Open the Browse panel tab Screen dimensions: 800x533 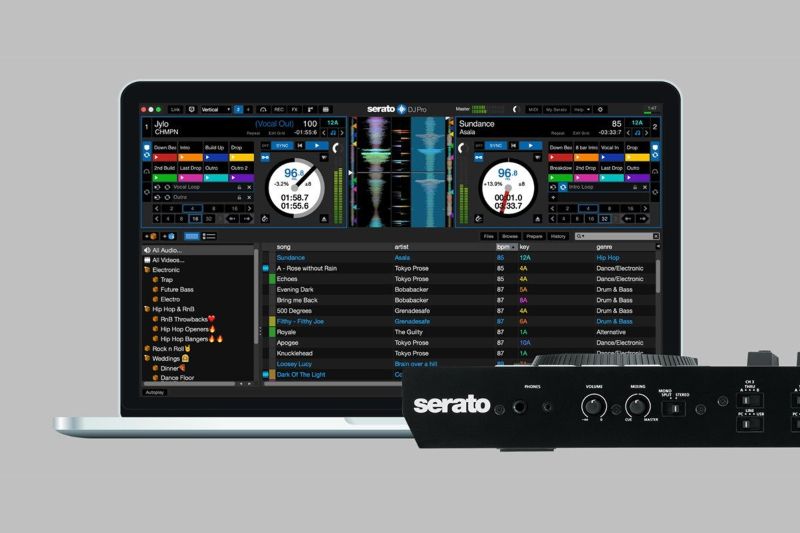pyautogui.click(x=510, y=236)
